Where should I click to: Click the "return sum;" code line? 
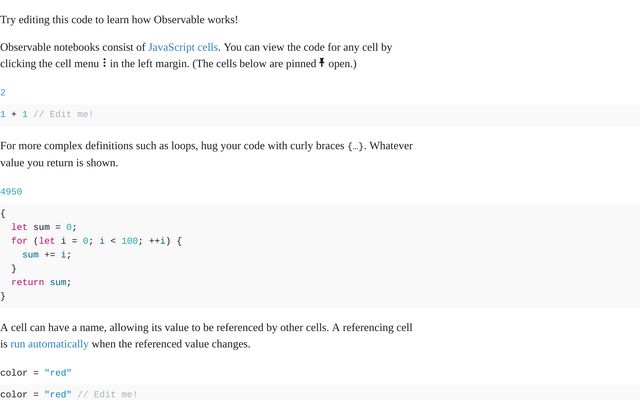pos(41,282)
